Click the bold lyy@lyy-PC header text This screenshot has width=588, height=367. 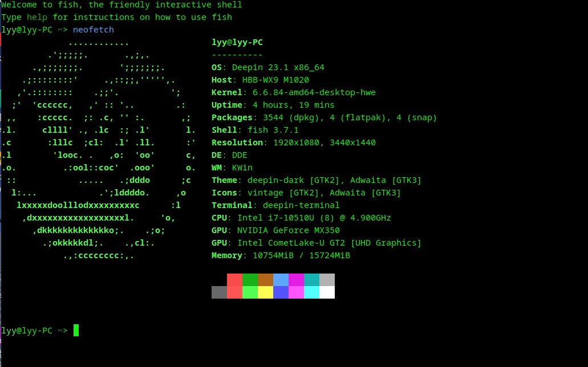coord(237,42)
